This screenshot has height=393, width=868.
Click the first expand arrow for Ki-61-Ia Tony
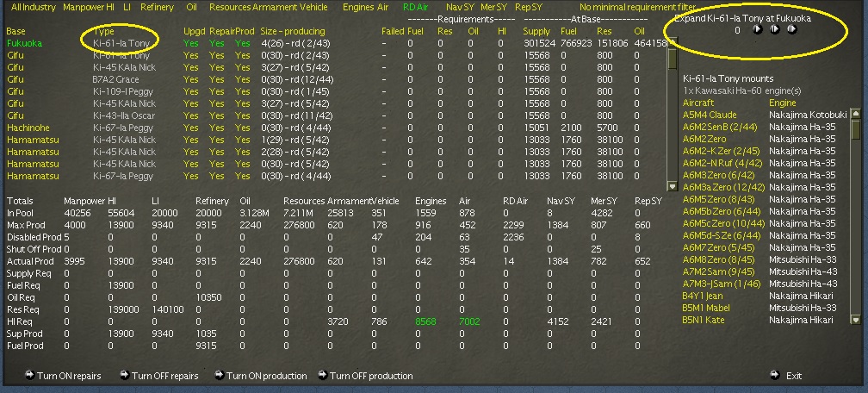[x=757, y=30]
